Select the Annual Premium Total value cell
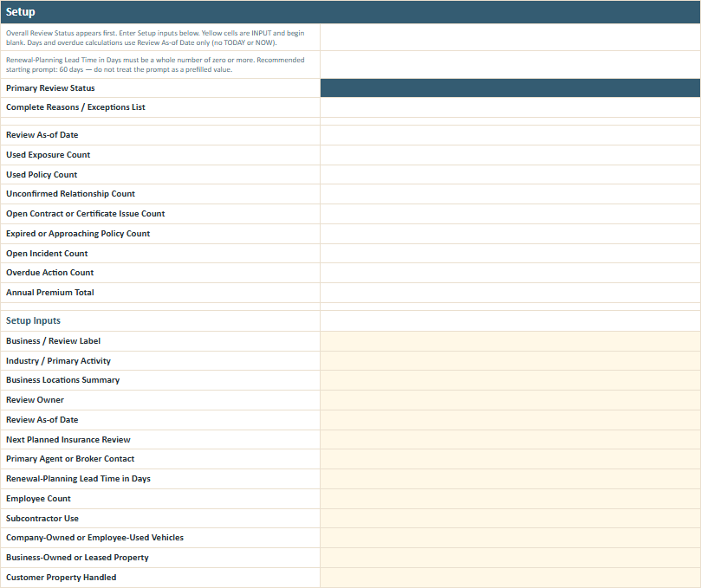The height and width of the screenshot is (588, 701). tap(510, 293)
